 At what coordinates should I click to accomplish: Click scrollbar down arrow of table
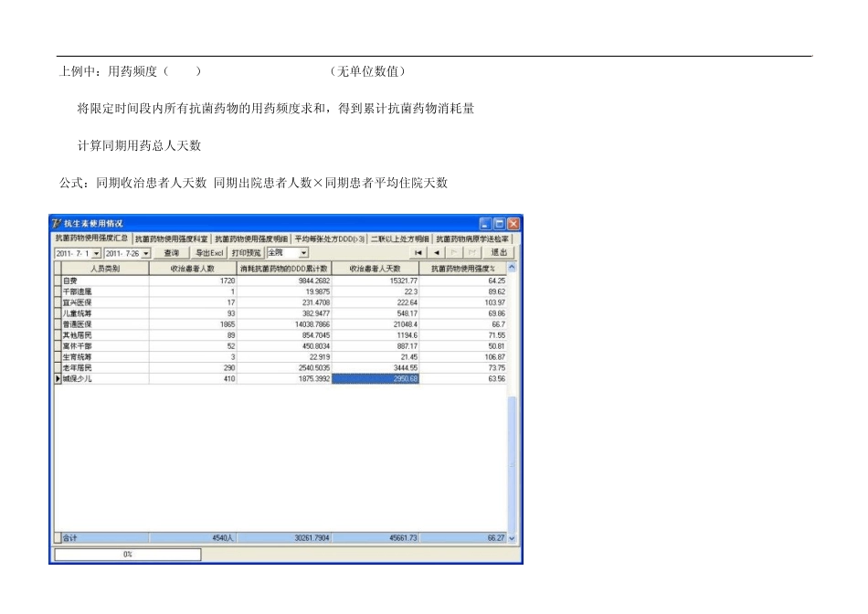512,537
